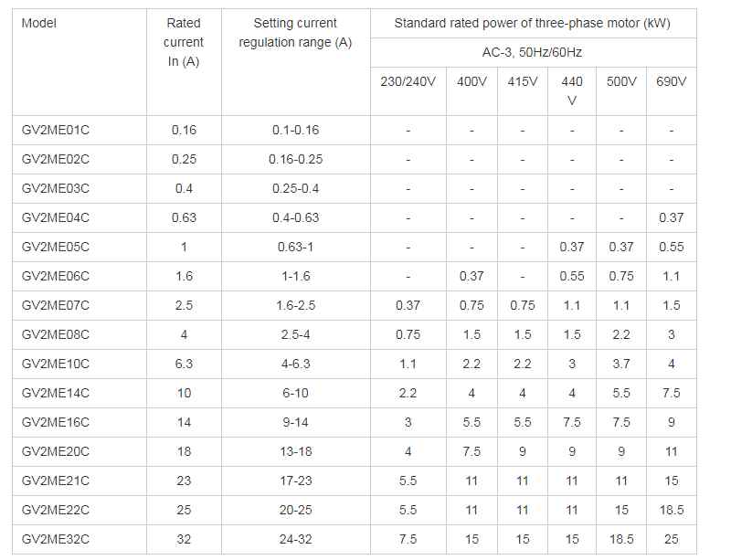Select the GV2ME10C row model cell
Image resolution: width=731 pixels, height=560 pixels.
click(x=56, y=364)
